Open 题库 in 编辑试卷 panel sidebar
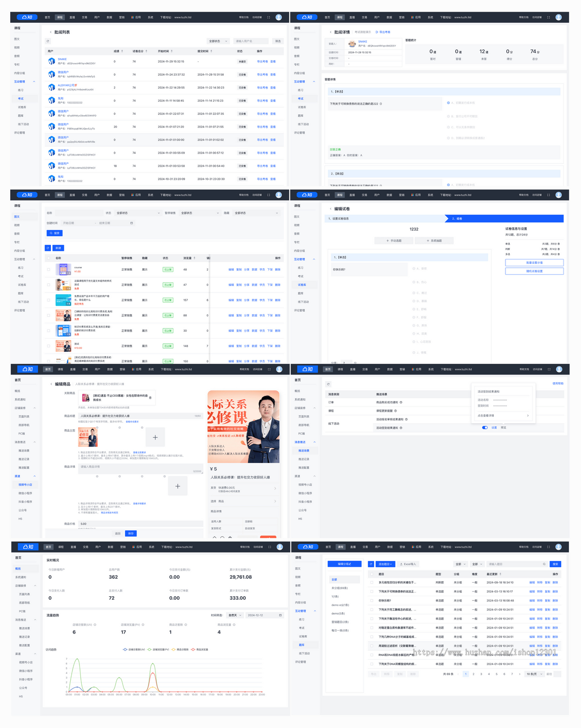This screenshot has width=581, height=728. pyautogui.click(x=301, y=294)
